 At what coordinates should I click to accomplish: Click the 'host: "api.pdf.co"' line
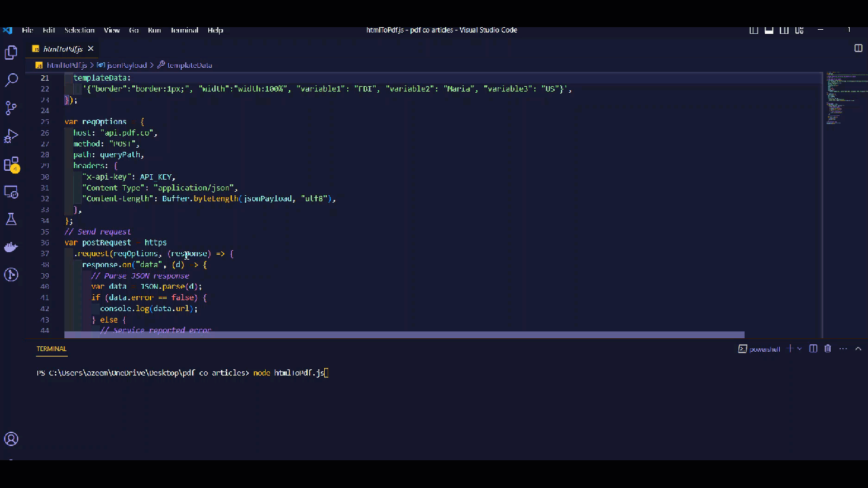pos(115,133)
